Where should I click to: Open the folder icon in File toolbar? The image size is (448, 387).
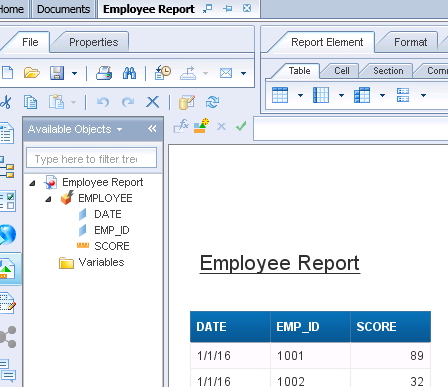[32, 73]
